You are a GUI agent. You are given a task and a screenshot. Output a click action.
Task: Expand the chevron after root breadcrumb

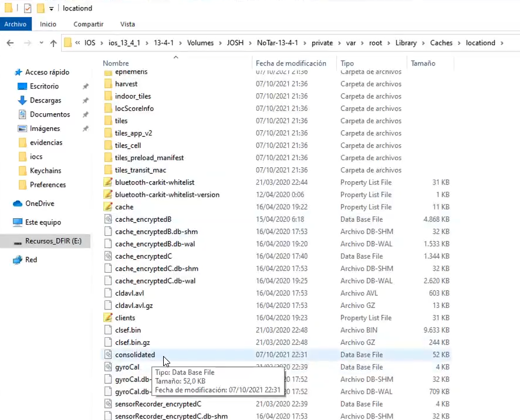point(389,43)
